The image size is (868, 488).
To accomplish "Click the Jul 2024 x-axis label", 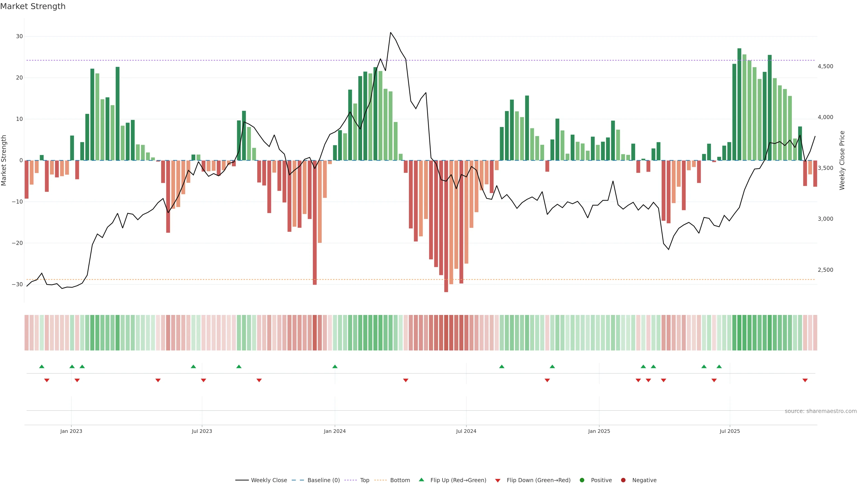I will 466,431.
